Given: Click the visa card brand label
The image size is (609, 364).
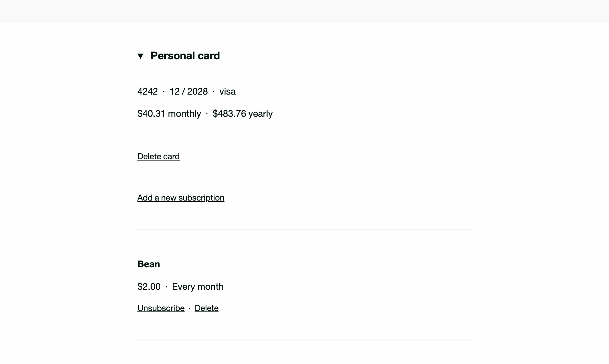Looking at the screenshot, I should 227,91.
